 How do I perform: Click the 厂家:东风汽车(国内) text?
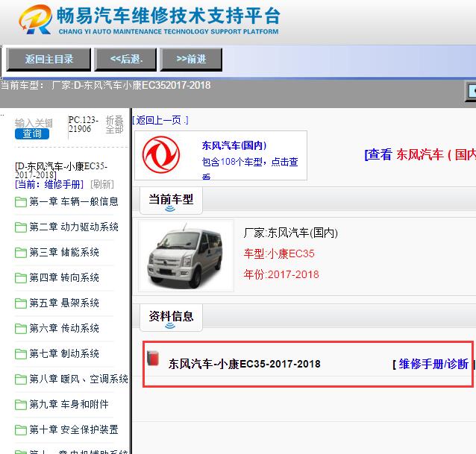click(x=290, y=233)
